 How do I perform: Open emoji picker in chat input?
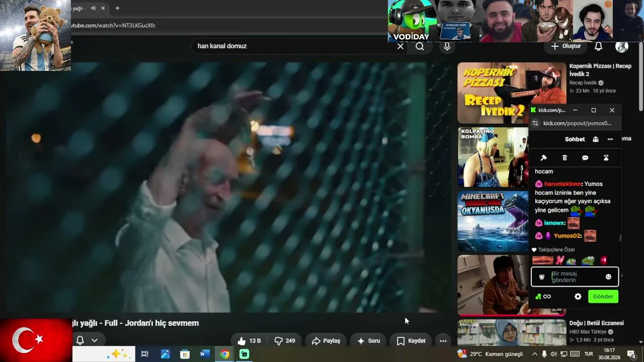click(608, 277)
